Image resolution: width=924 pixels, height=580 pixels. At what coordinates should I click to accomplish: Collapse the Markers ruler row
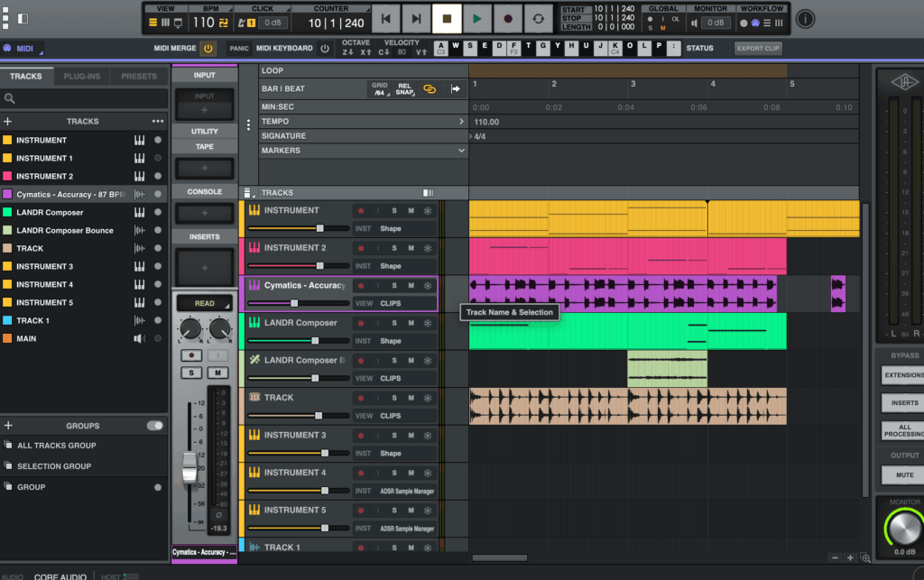461,151
